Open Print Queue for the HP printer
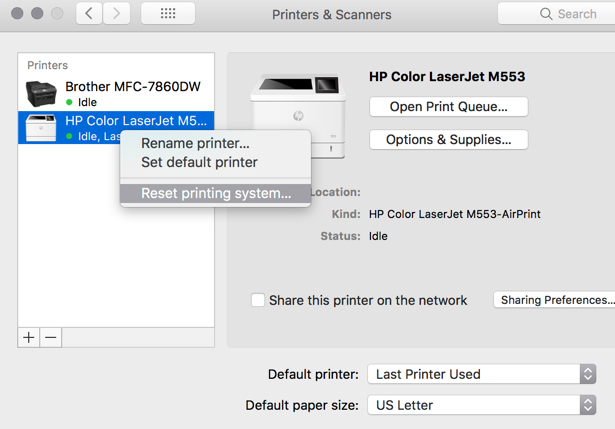Image resolution: width=615 pixels, height=429 pixels. pyautogui.click(x=448, y=107)
